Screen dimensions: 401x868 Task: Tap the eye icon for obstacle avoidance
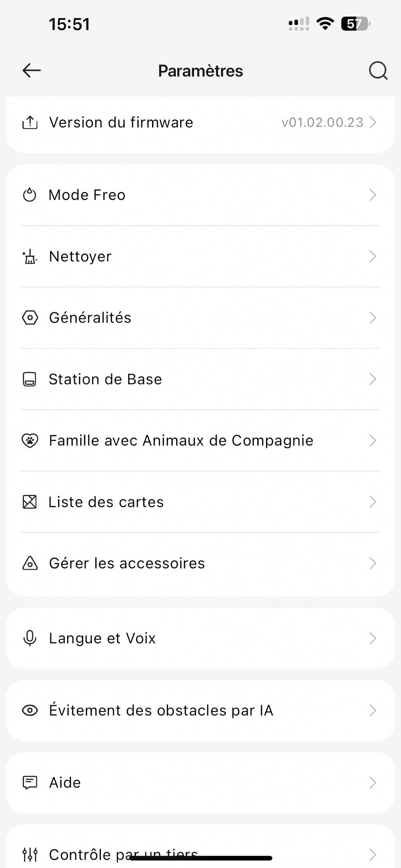30,710
